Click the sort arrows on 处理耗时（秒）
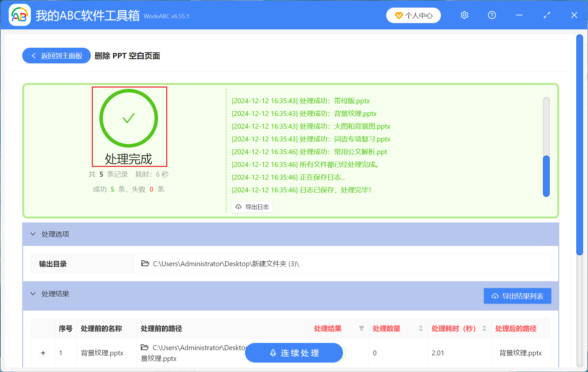Screen dimensions: 588x372 484,329
